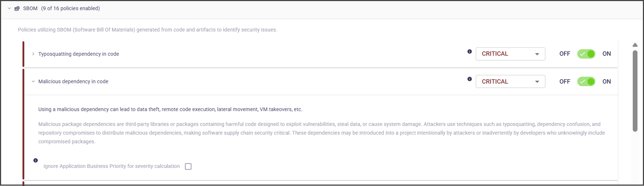This screenshot has width=644, height=186.
Task: Click ON label for Malicious dependency
Action: pos(606,81)
